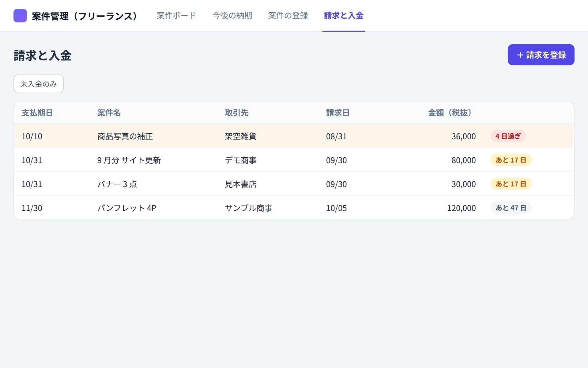Click the あと17日 badge for 見本書店

coord(511,184)
